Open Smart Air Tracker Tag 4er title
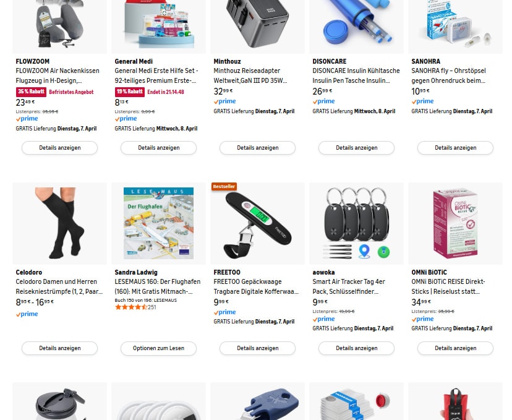512x420 pixels. (349, 286)
